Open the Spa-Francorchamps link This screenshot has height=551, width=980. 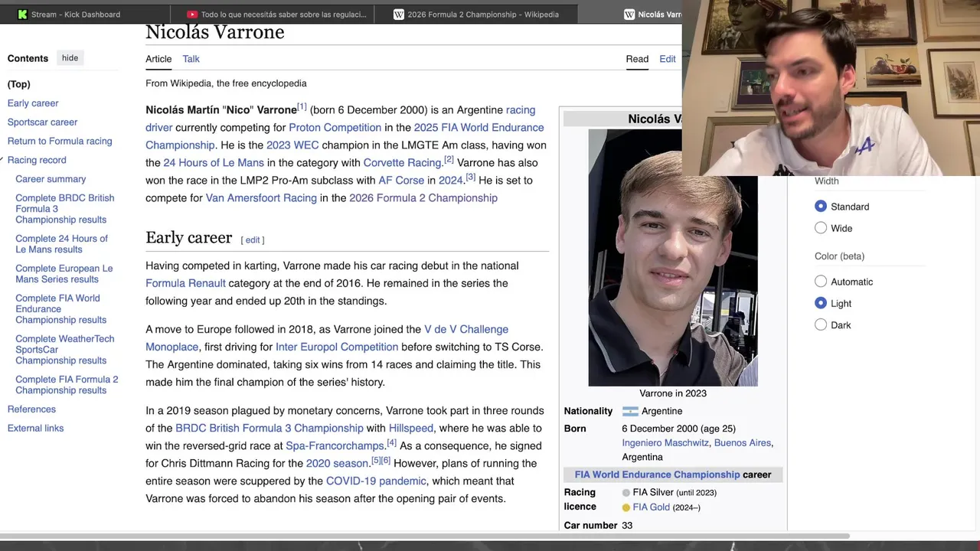coord(335,445)
